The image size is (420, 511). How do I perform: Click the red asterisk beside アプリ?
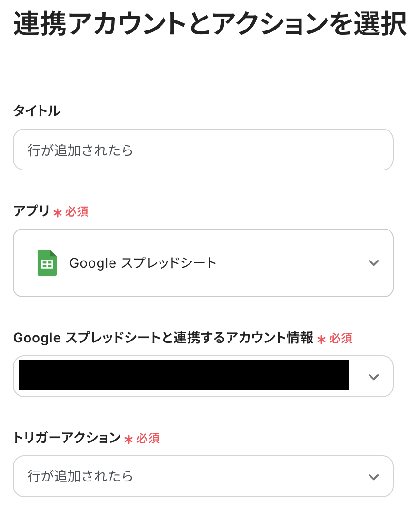[x=58, y=212]
